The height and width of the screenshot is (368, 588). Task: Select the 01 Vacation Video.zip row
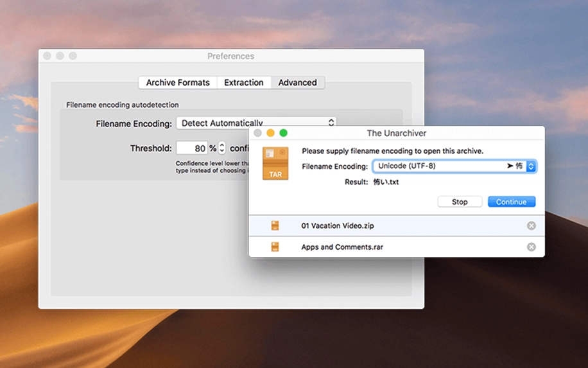[x=397, y=225]
